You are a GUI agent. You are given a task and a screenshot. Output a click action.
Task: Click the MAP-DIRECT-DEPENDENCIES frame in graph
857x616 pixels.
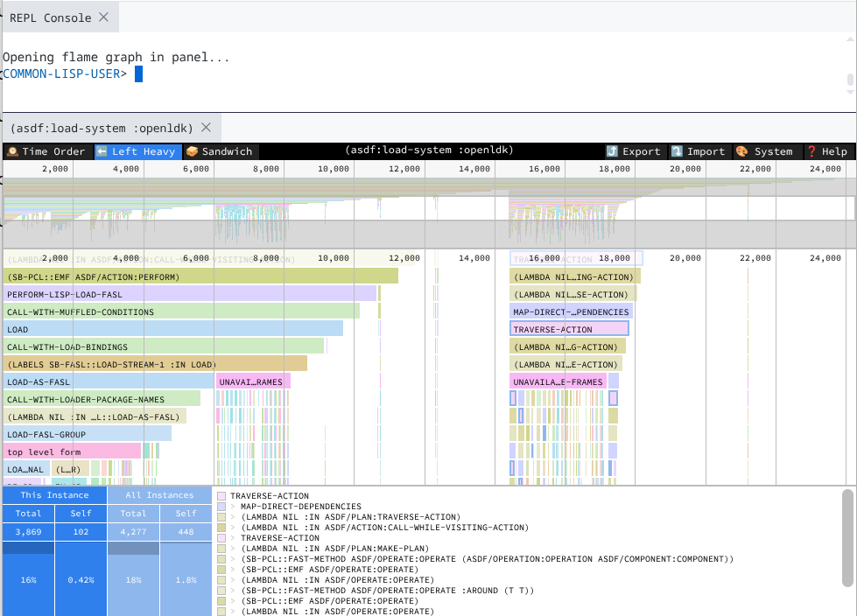pos(571,311)
